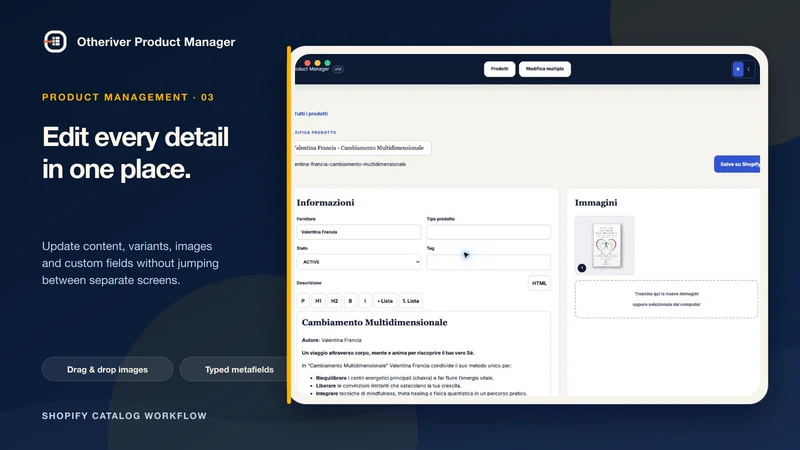Insert bulleted list with • Lista
The width and height of the screenshot is (800, 450).
click(385, 301)
